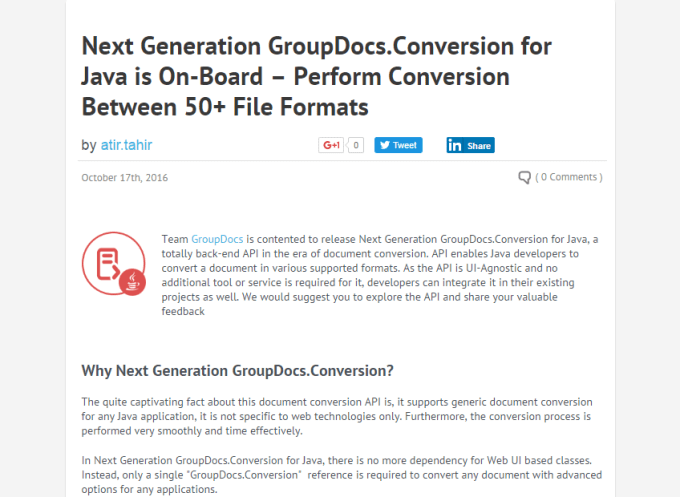Share the post via LinkedIn Share button
Viewport: 680px width, 497px height.
coord(471,145)
